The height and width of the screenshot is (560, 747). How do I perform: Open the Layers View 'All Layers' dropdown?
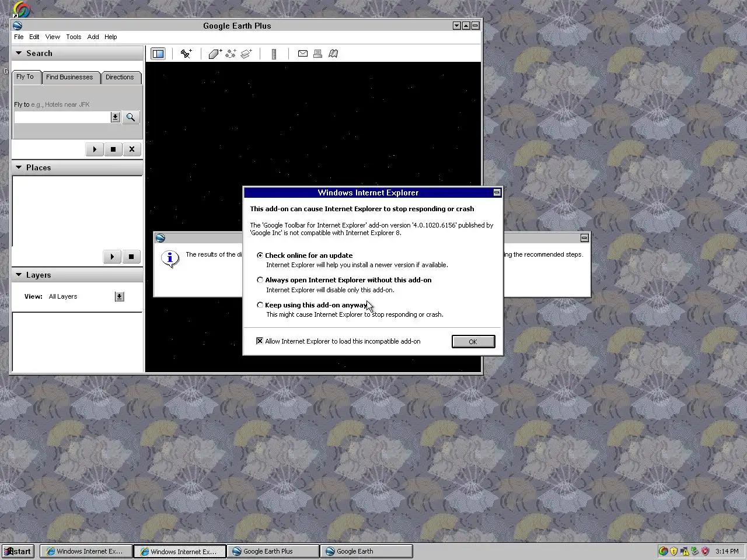tap(119, 296)
